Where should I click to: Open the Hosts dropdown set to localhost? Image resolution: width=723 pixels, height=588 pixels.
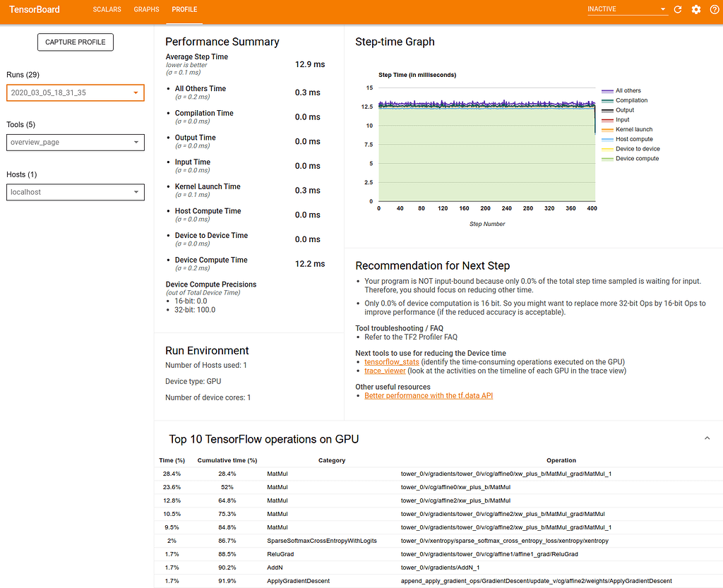pyautogui.click(x=75, y=191)
